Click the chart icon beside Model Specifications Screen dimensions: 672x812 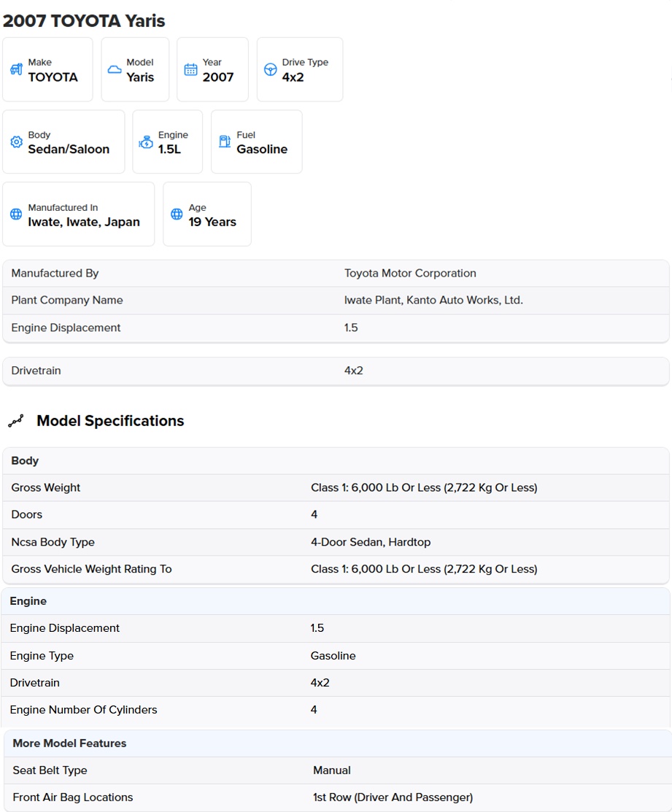pos(16,421)
